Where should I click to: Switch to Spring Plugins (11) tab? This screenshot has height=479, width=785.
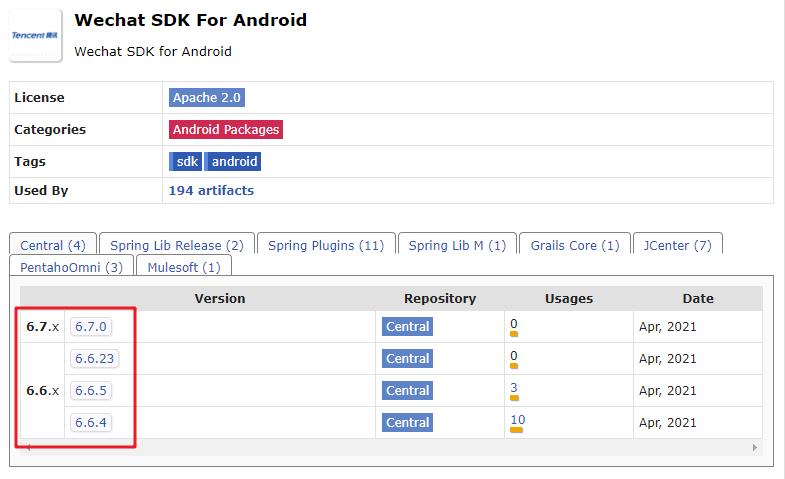326,245
